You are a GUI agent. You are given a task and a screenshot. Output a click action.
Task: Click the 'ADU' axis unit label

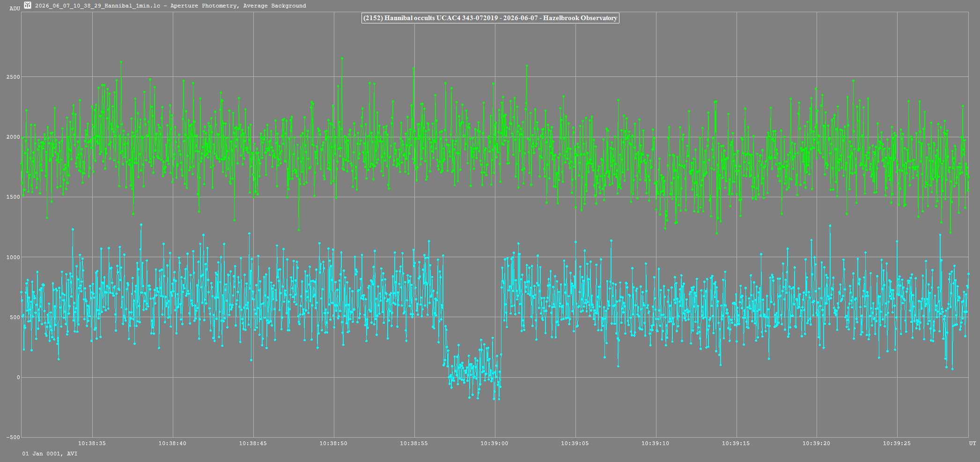tap(15, 8)
